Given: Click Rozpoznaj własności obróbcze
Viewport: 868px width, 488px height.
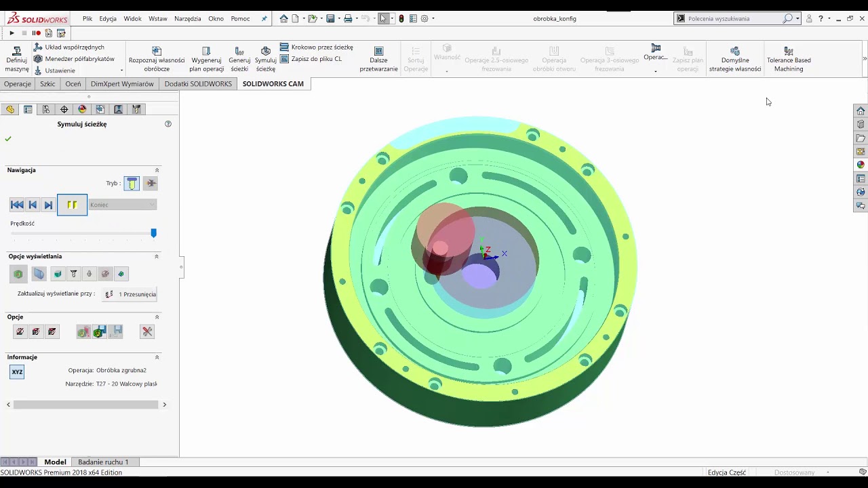Looking at the screenshot, I should [x=157, y=60].
